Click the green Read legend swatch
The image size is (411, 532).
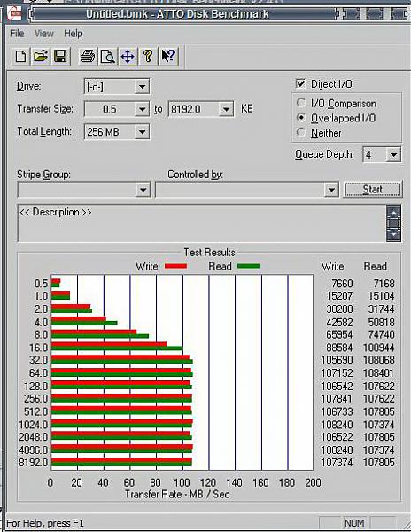pos(248,266)
